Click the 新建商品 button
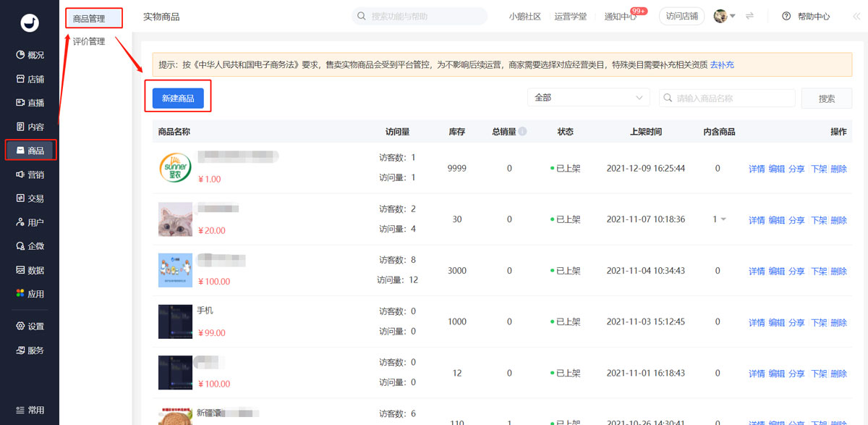The width and height of the screenshot is (868, 425). [x=178, y=98]
